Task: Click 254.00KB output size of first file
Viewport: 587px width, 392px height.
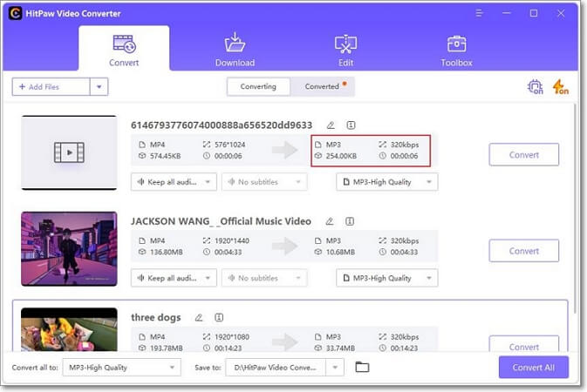Action: [x=341, y=156]
